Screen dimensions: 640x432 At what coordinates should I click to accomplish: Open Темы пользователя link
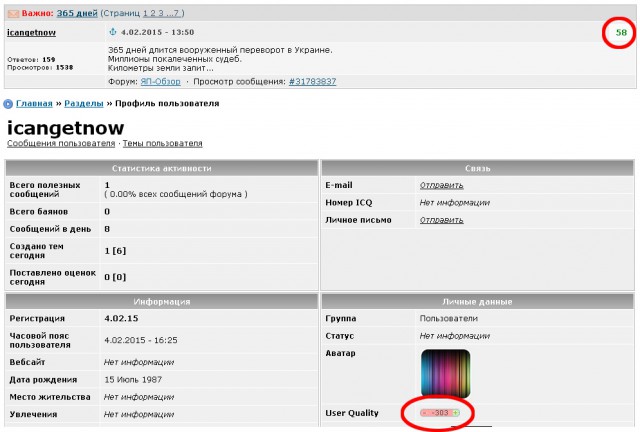(162, 143)
